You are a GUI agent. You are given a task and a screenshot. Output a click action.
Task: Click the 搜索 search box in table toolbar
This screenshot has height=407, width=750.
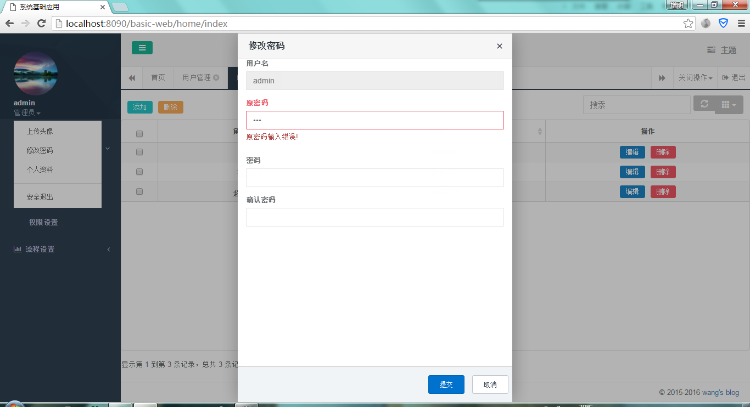pyautogui.click(x=637, y=105)
